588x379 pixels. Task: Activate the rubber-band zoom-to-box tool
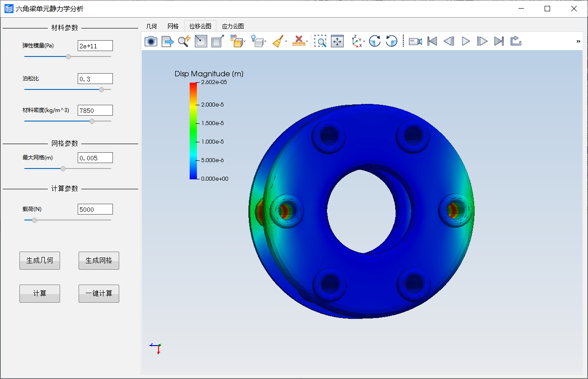tap(320, 42)
